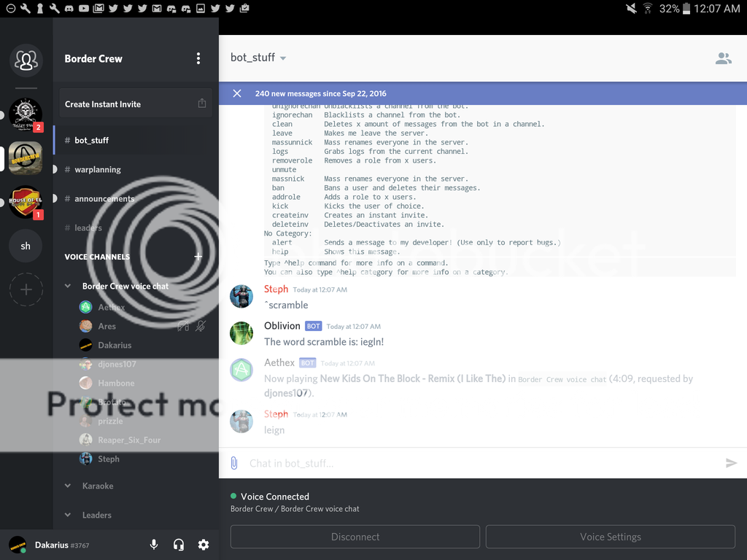Open the announcements channel
Viewport: 747px width, 560px height.
pos(104,198)
